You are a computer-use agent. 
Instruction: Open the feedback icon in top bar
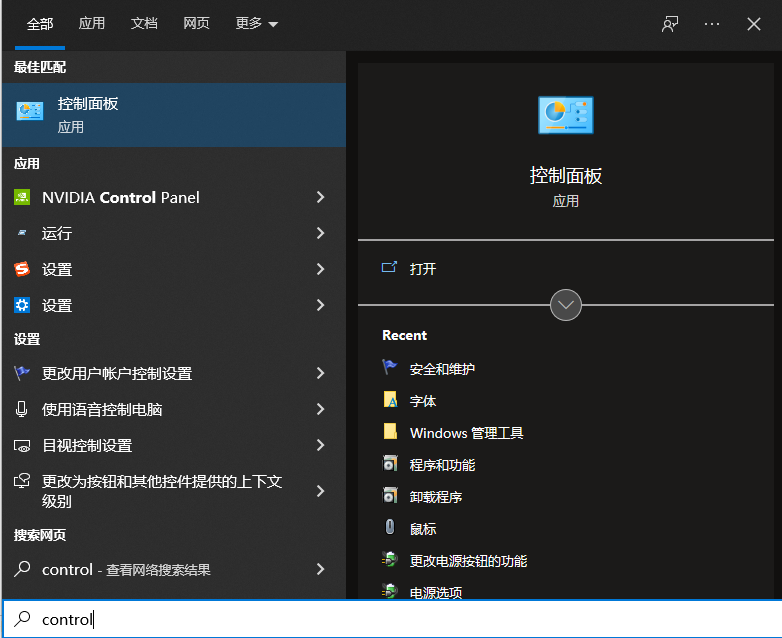[x=670, y=24]
